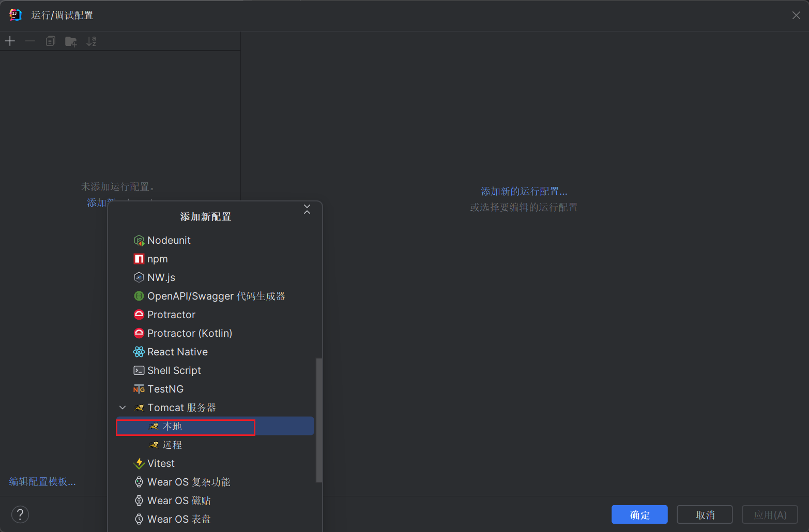Select Shell Script configuration type
Screen dimensions: 809x532
pos(174,371)
